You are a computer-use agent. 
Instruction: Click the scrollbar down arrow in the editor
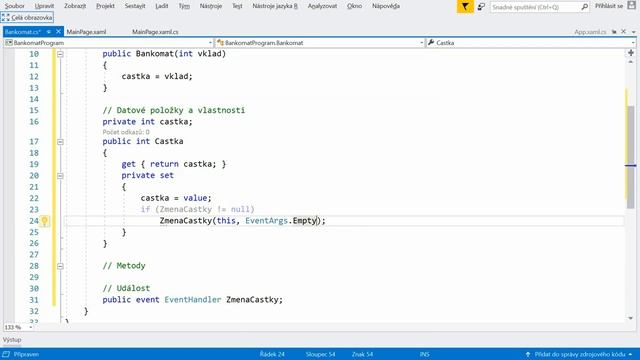(x=631, y=318)
